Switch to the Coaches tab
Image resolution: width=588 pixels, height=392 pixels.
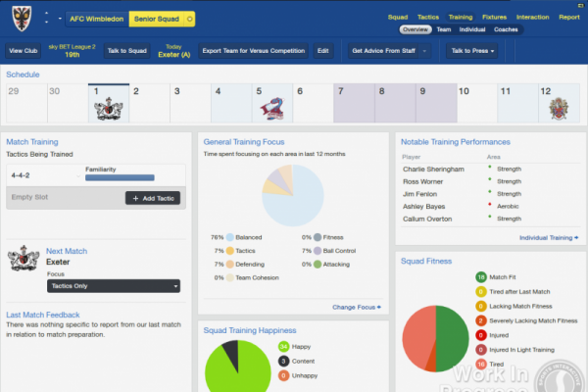[x=506, y=29]
